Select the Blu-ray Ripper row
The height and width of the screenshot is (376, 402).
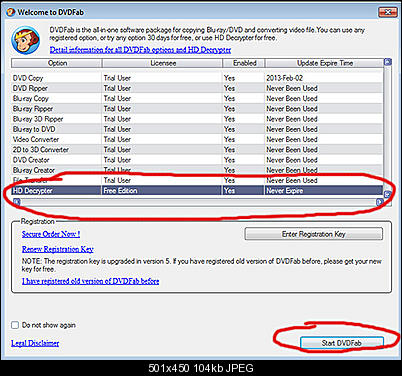click(197, 109)
